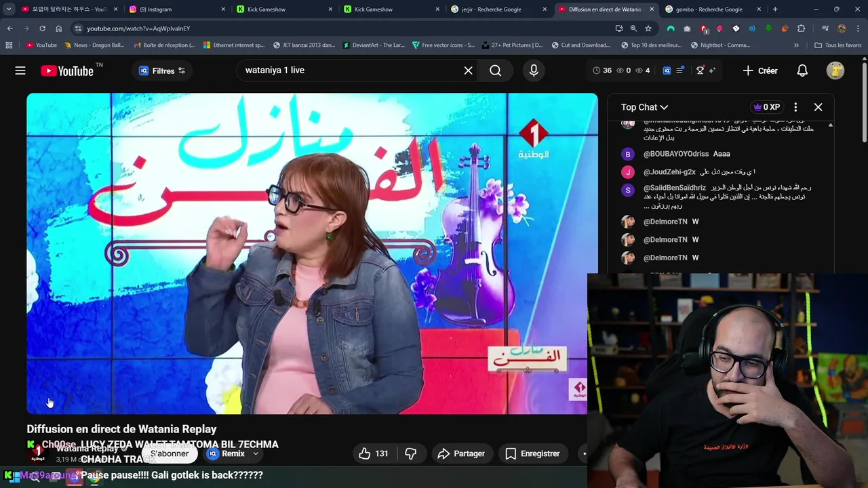Viewport: 868px width, 488px height.
Task: Open the media controls music-note icon
Action: (x=825, y=28)
